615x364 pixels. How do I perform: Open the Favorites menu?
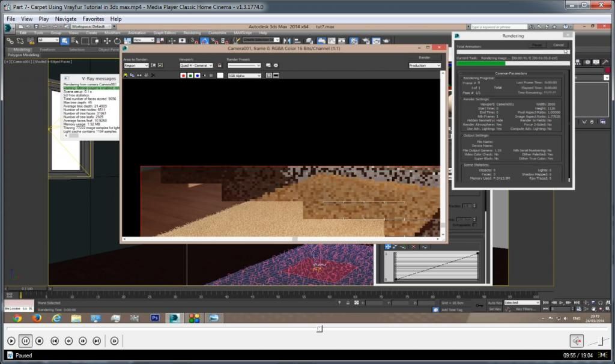[93, 19]
